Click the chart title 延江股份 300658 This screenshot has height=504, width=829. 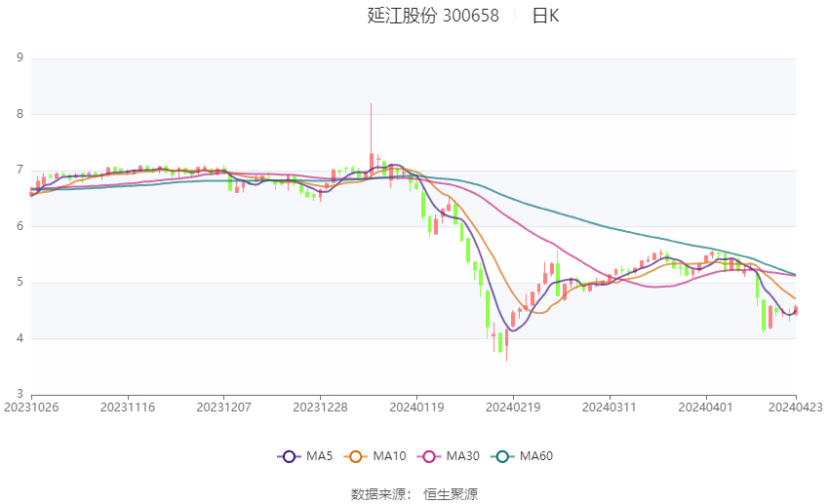pyautogui.click(x=433, y=16)
